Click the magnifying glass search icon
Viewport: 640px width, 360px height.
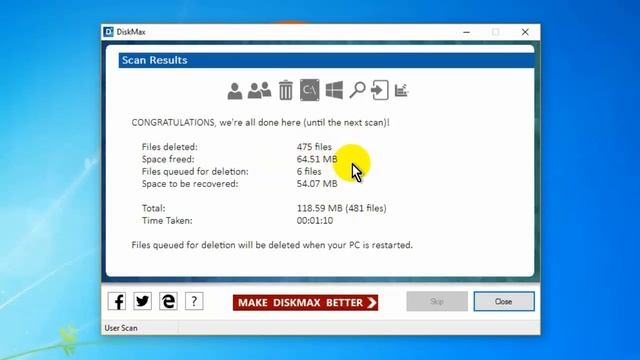(357, 90)
